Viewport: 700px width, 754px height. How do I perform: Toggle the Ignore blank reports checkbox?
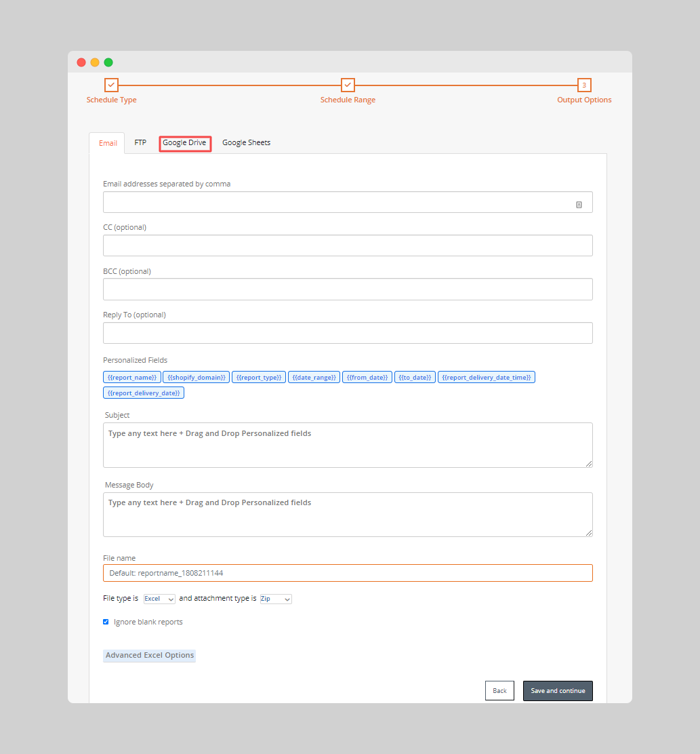pos(106,622)
